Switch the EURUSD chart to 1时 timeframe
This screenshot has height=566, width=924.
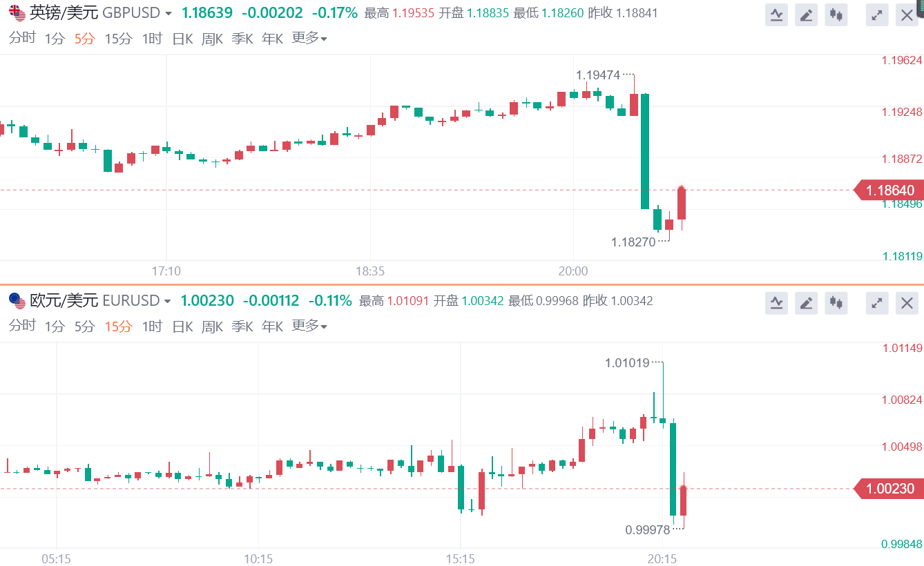(x=152, y=326)
